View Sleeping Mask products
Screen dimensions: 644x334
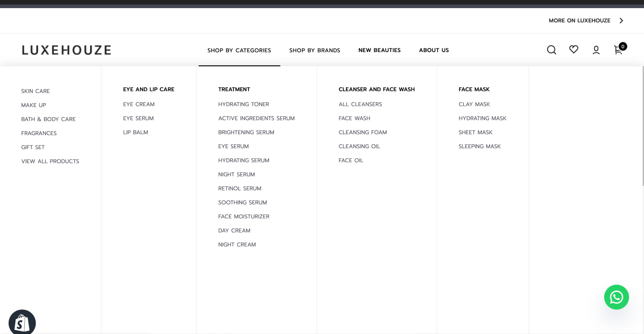[480, 146]
